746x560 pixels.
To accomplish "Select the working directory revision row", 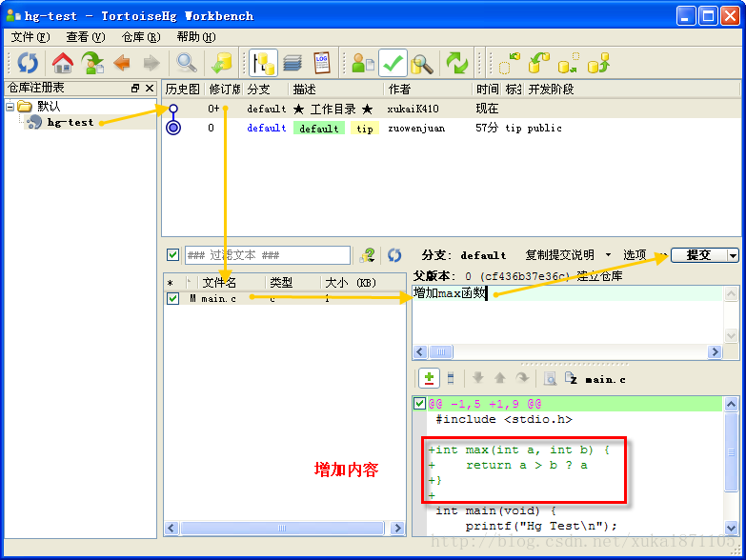I will (451, 109).
